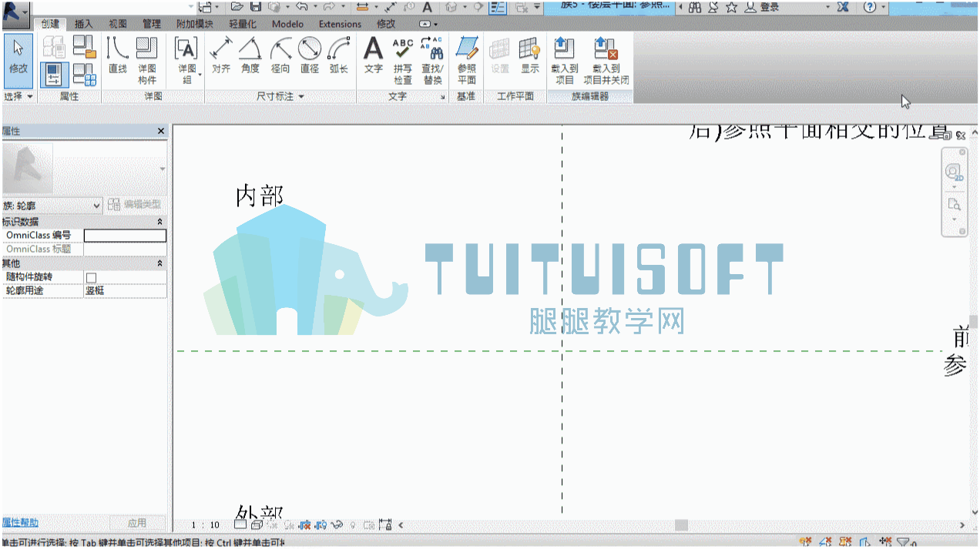Click the binoculars search icon in title bar
980x549 pixels.
pyautogui.click(x=695, y=7)
